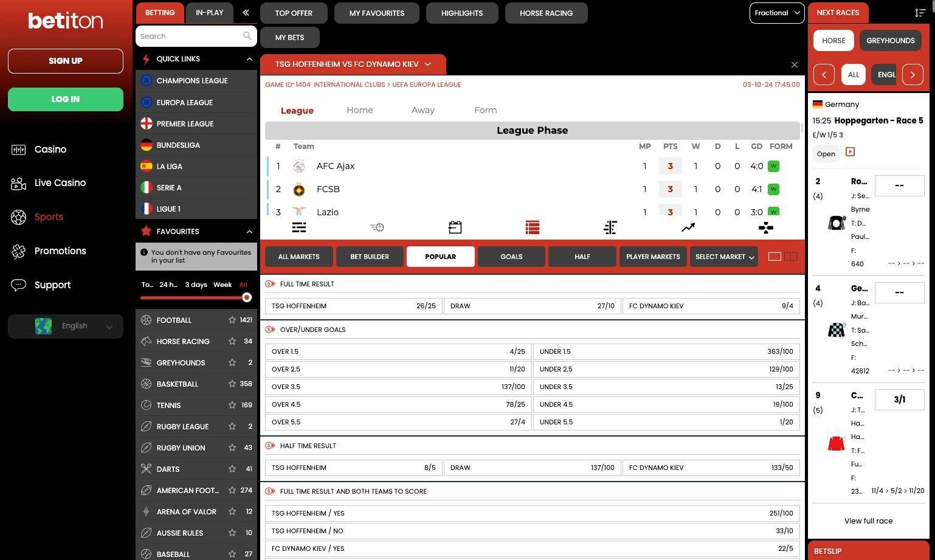Click the Promotions sidebar icon
The image size is (935, 560).
click(18, 251)
